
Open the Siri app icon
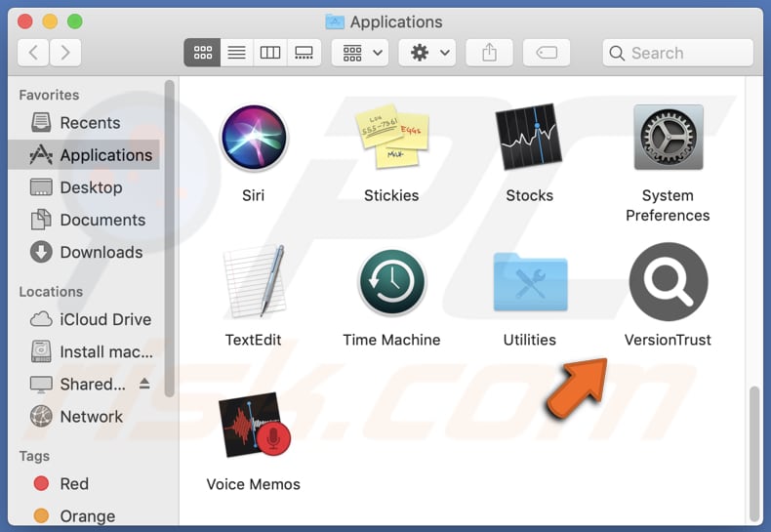click(253, 139)
